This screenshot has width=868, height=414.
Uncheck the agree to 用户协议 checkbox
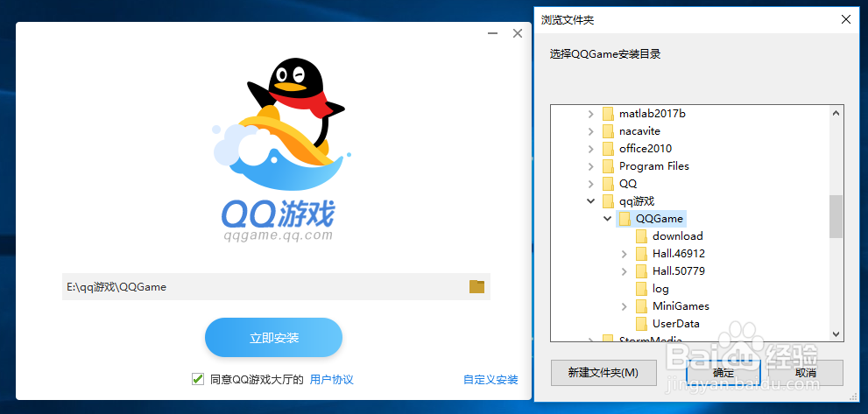tap(198, 379)
